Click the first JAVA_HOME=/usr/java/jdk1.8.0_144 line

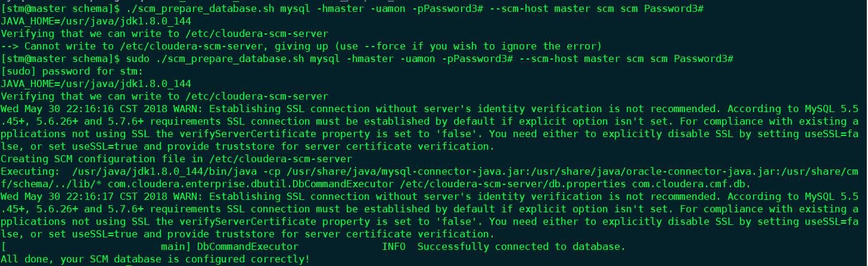point(96,21)
